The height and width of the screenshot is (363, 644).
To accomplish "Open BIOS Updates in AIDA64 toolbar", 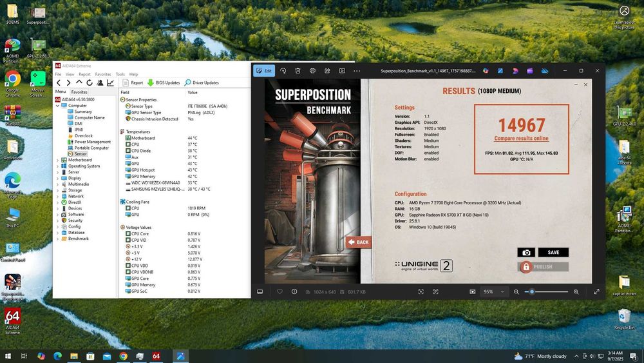I will click(x=164, y=83).
